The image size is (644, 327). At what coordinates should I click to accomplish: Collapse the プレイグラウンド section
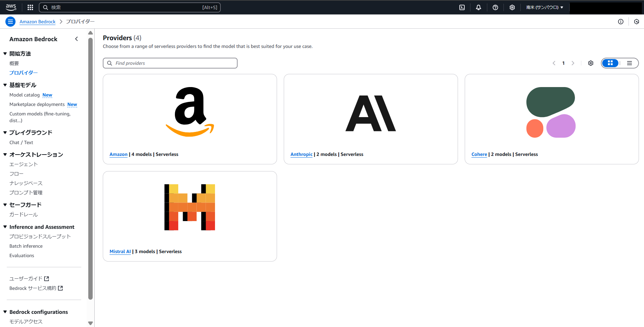(5, 133)
